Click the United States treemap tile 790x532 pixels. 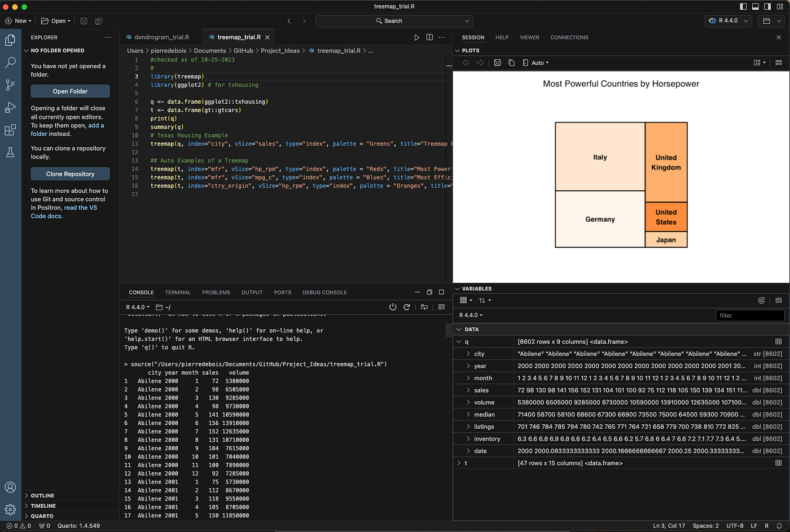(x=666, y=217)
